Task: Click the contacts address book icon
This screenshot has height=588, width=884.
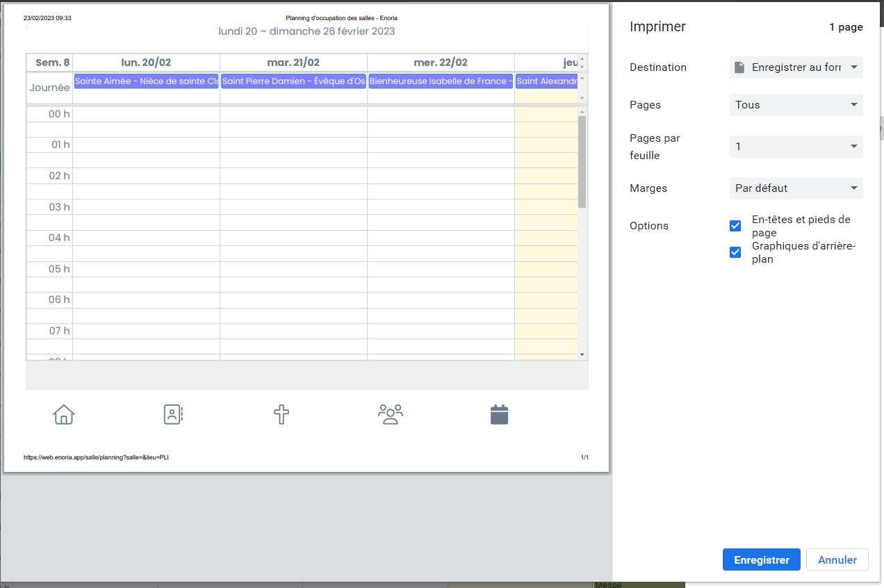Action: point(172,414)
